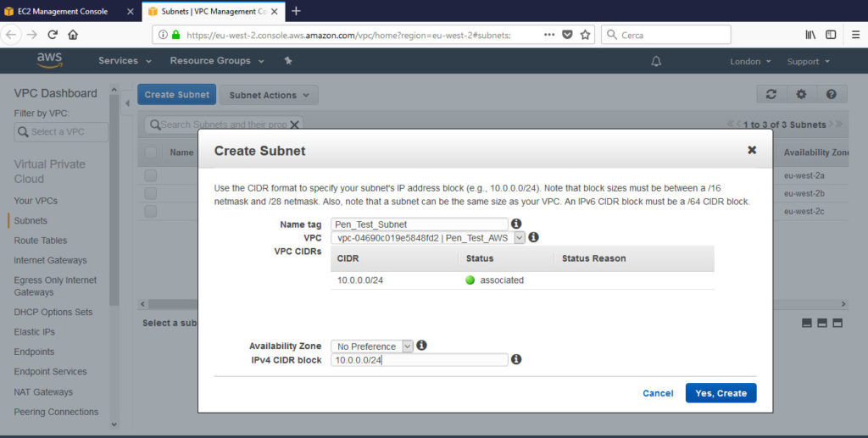This screenshot has width=868, height=438.
Task: Click the Name tag input field
Action: pyautogui.click(x=419, y=224)
